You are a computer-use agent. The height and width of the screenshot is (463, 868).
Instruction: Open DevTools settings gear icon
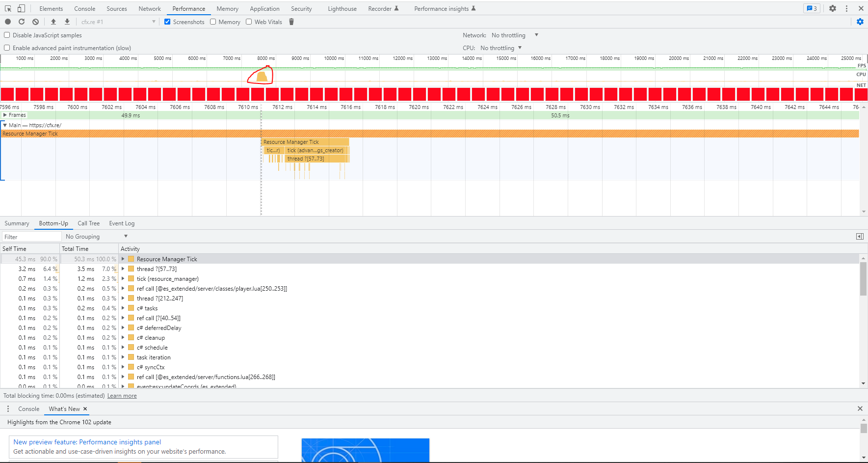(833, 8)
